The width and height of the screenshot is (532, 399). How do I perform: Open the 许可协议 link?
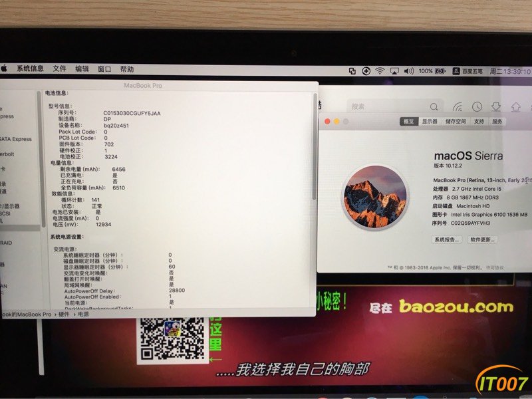click(495, 268)
